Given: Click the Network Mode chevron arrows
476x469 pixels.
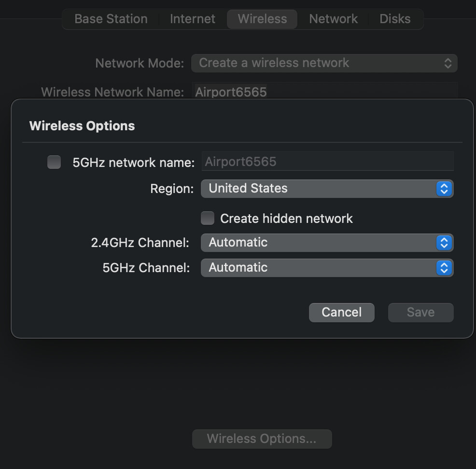Looking at the screenshot, I should 448,63.
